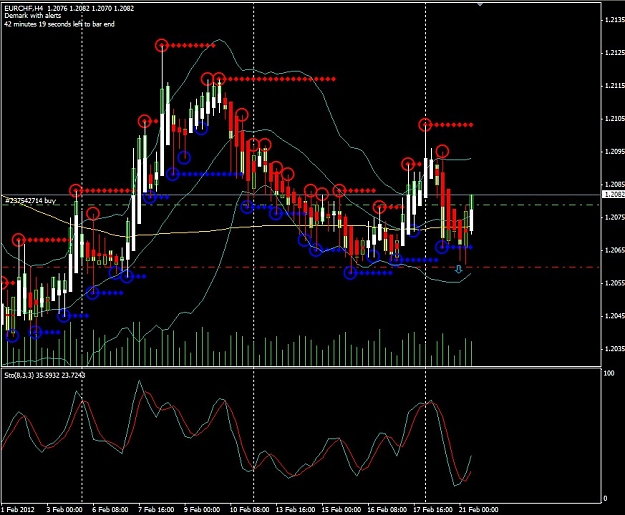Click the 1.2085 price axis label

coord(614,185)
